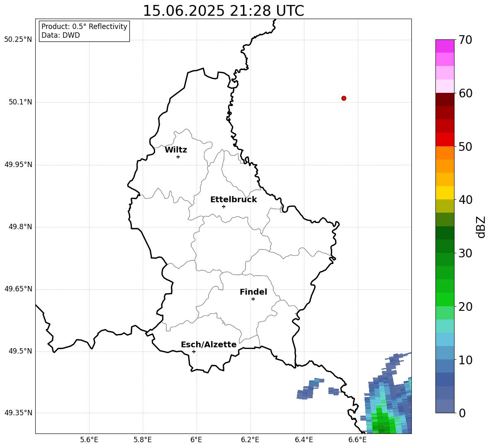Click the 50 colorbar tick label
The width and height of the screenshot is (491, 448).
coord(465,146)
